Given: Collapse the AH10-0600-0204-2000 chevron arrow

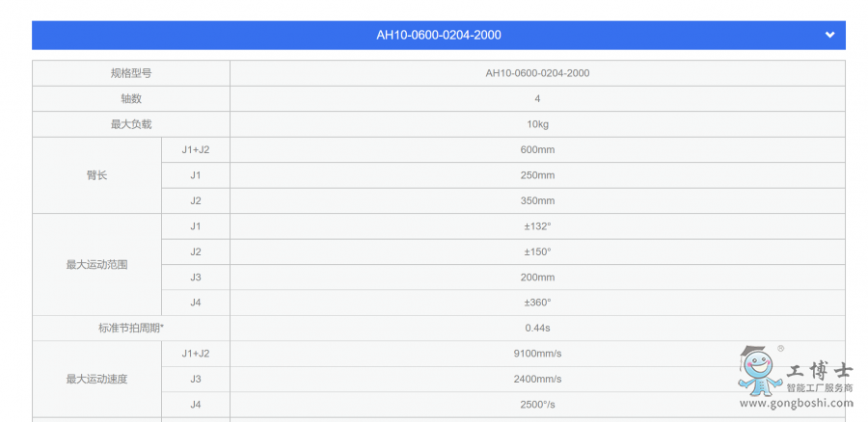Looking at the screenshot, I should point(829,36).
